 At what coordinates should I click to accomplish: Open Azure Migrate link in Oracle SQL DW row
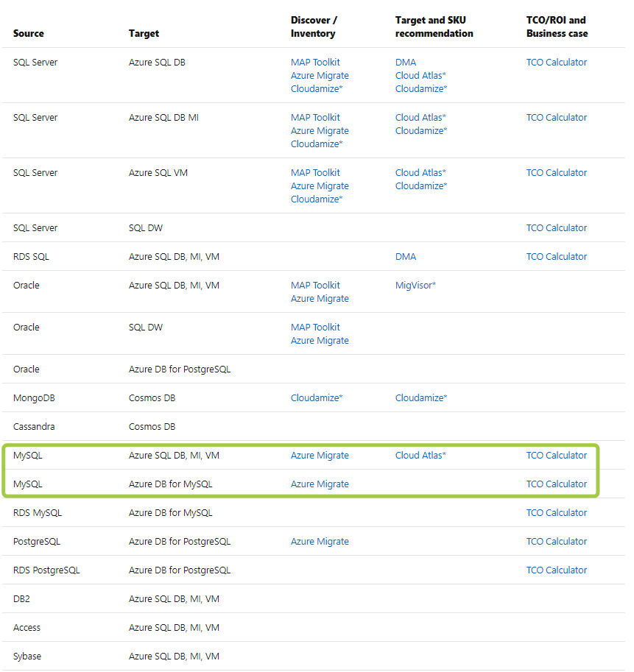[320, 341]
